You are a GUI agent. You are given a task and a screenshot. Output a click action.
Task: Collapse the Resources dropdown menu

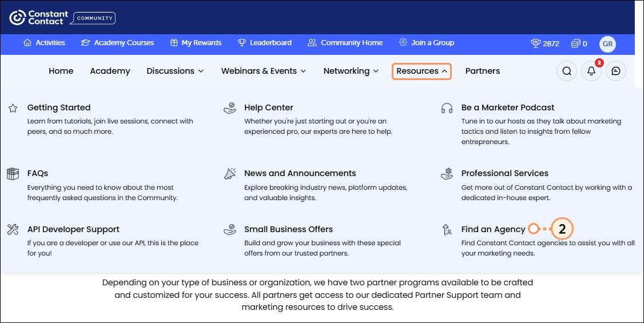(x=422, y=71)
